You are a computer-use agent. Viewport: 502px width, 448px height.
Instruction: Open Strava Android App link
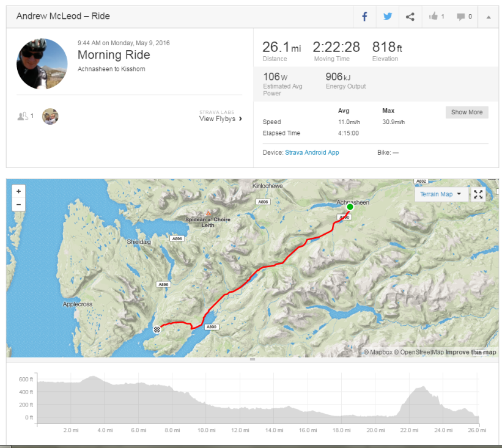(312, 152)
